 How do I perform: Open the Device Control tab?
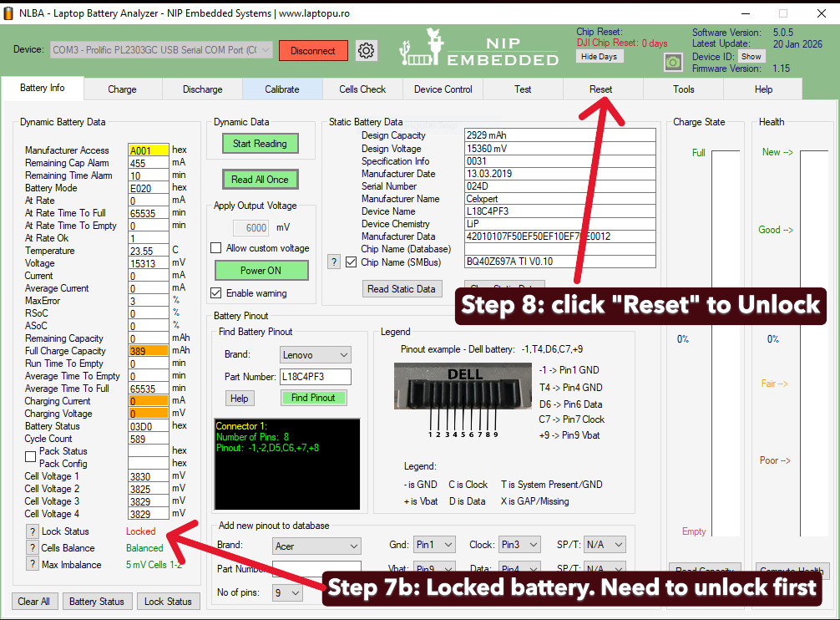pos(443,89)
